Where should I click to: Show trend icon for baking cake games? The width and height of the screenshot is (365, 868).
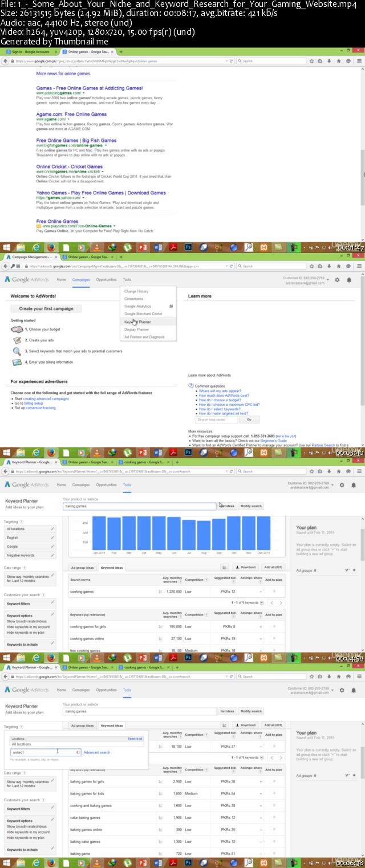[x=160, y=841]
